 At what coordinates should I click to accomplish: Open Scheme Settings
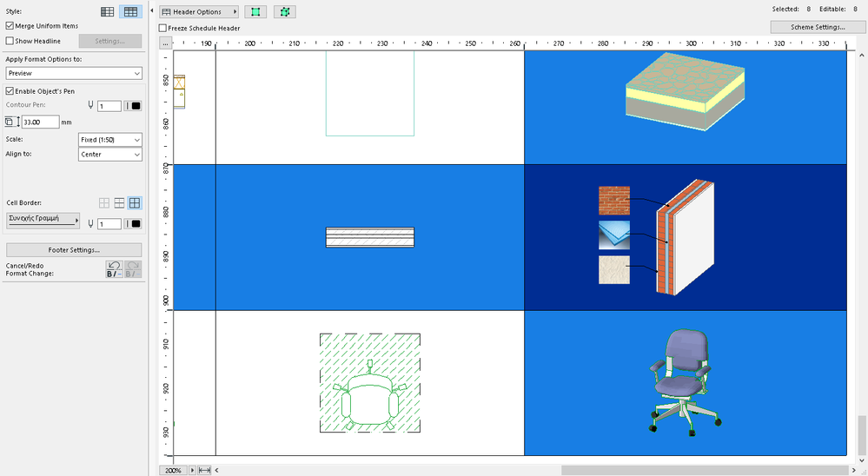pos(817,27)
